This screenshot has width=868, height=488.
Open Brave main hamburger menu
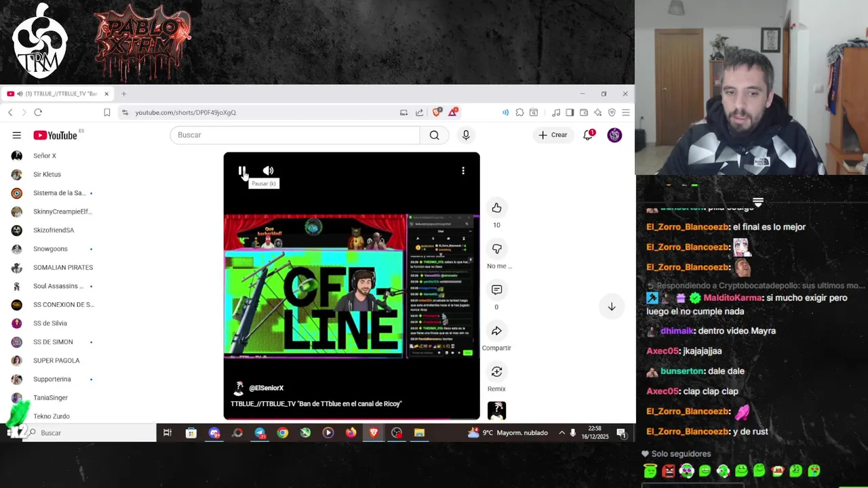click(626, 113)
